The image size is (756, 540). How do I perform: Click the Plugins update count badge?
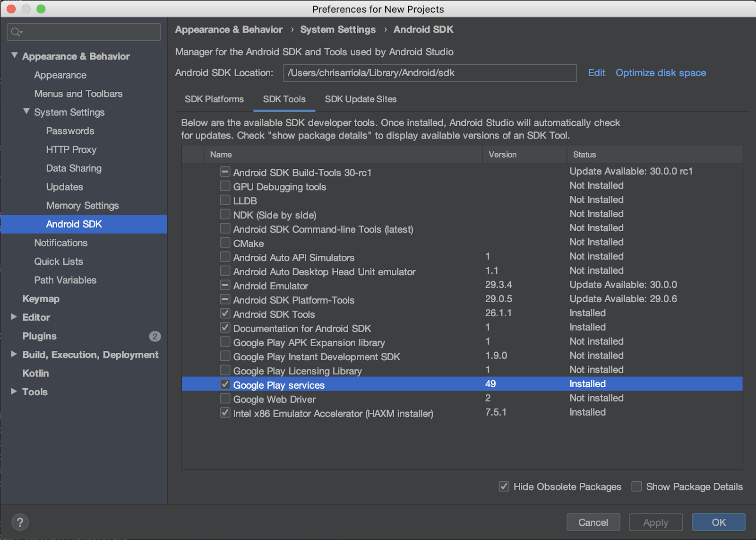point(155,336)
